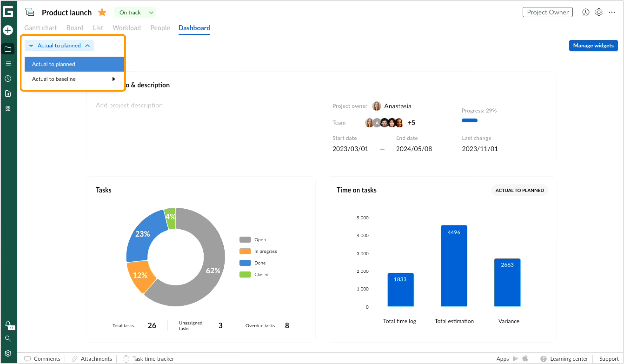This screenshot has width=624, height=364.
Task: Mark Product launch project with the star
Action: tap(102, 12)
